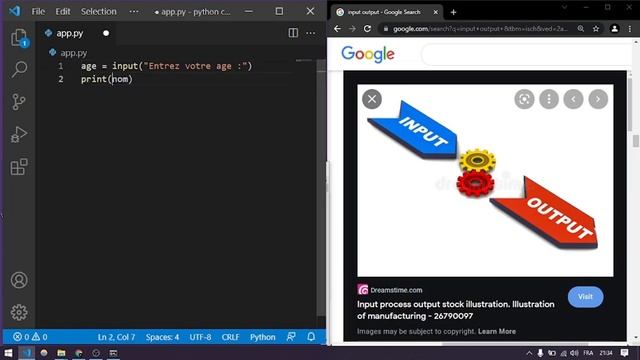Change file encoding UTF-8
Viewport: 640px width, 360px height.
pyautogui.click(x=200, y=337)
